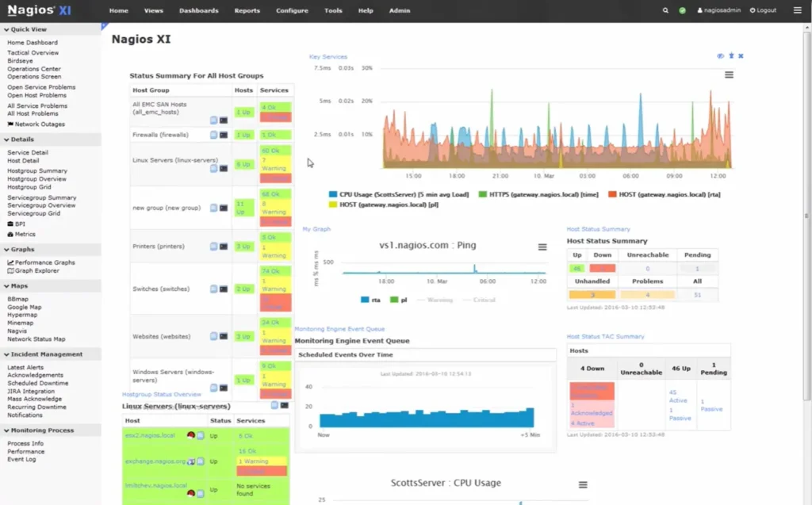Close the Key Services dashlet
The image size is (812, 505).
[x=741, y=56]
